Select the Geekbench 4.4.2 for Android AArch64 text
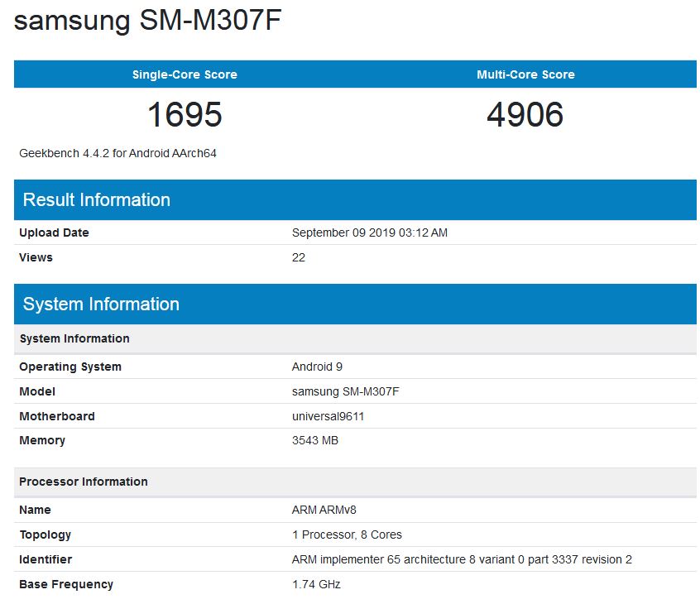This screenshot has width=700, height=604. tap(117, 153)
